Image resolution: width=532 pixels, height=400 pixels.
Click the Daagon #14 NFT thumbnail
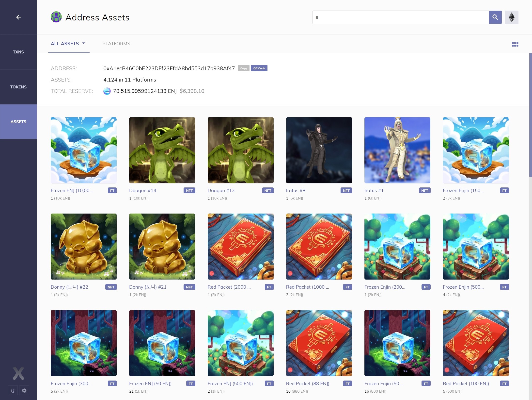162,150
